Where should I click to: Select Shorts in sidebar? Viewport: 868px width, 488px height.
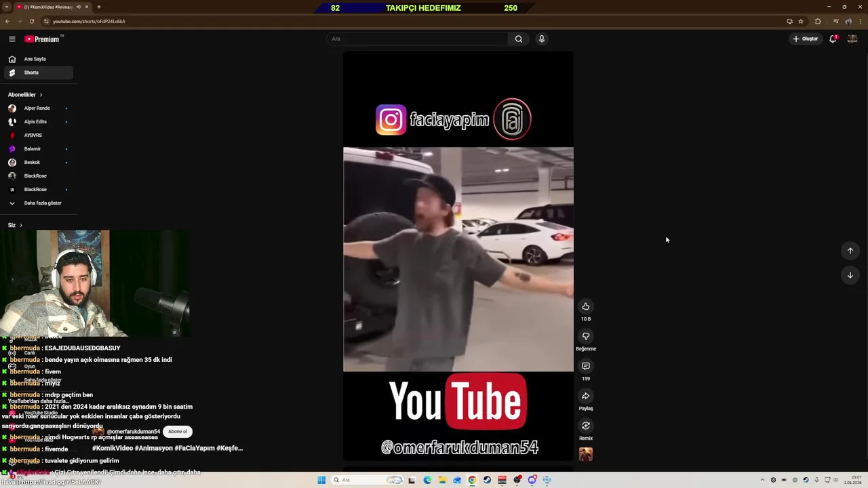39,73
